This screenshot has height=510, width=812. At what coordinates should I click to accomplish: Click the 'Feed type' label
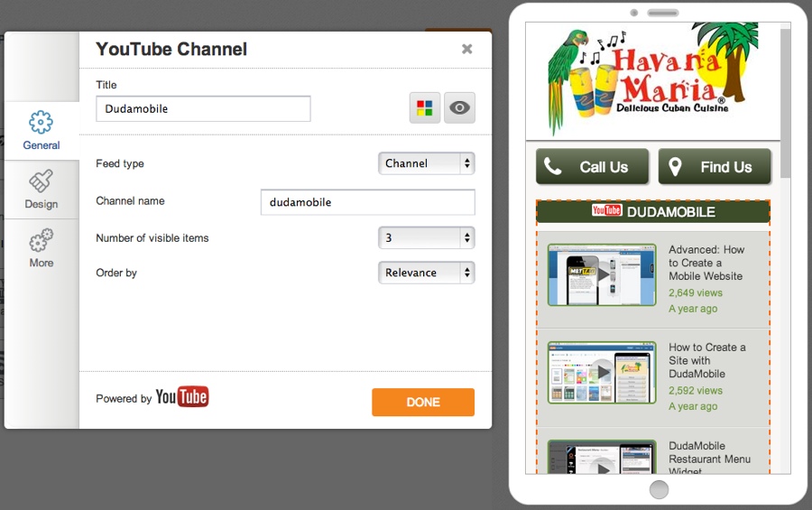coord(120,163)
